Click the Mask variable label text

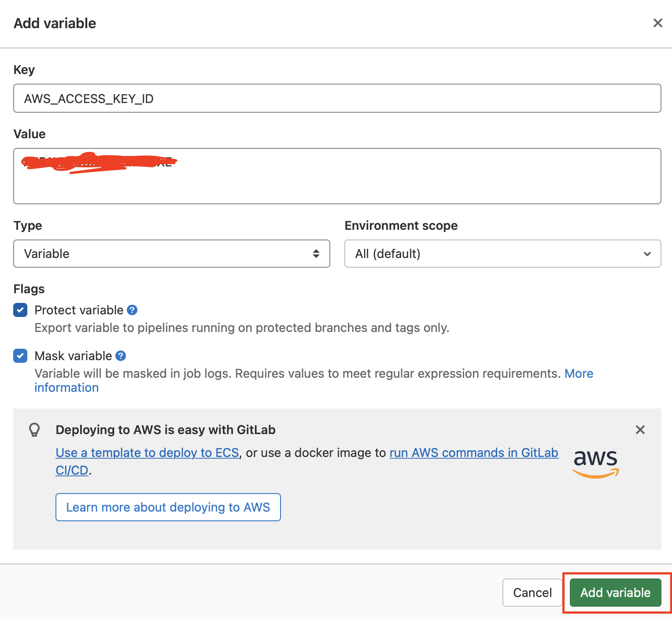73,356
